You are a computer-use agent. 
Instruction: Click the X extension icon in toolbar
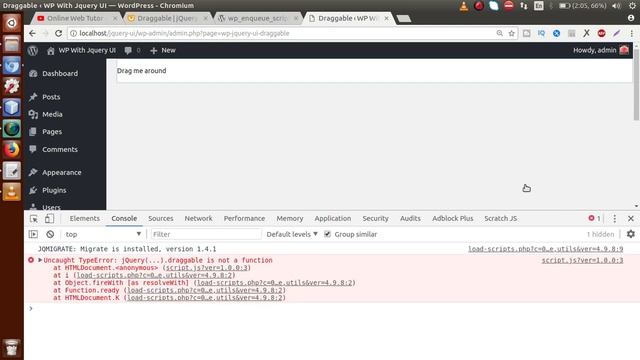(x=586, y=33)
